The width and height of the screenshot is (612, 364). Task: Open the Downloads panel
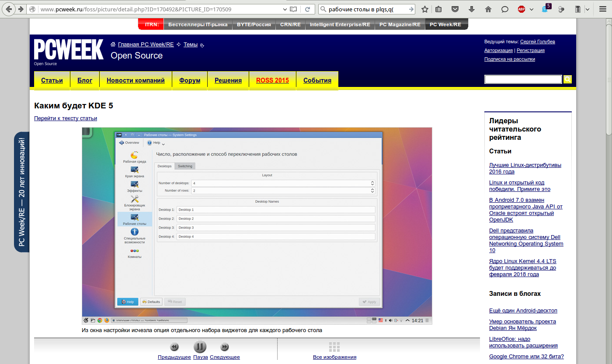pyautogui.click(x=472, y=9)
